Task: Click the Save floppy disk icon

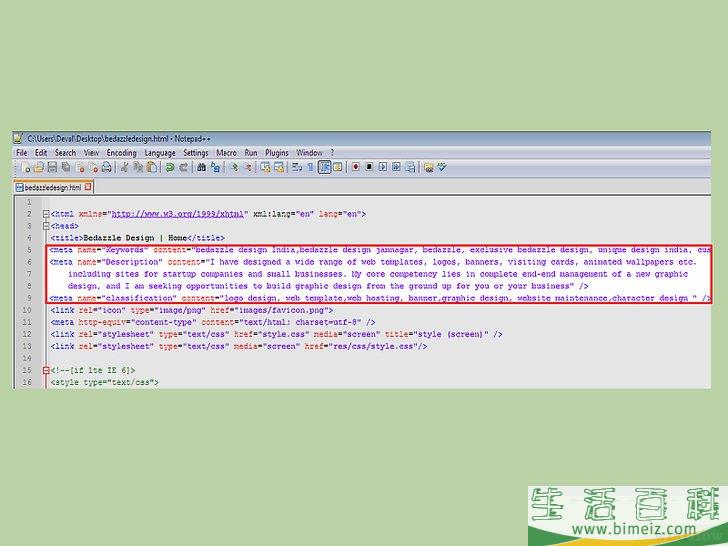Action: pos(52,167)
